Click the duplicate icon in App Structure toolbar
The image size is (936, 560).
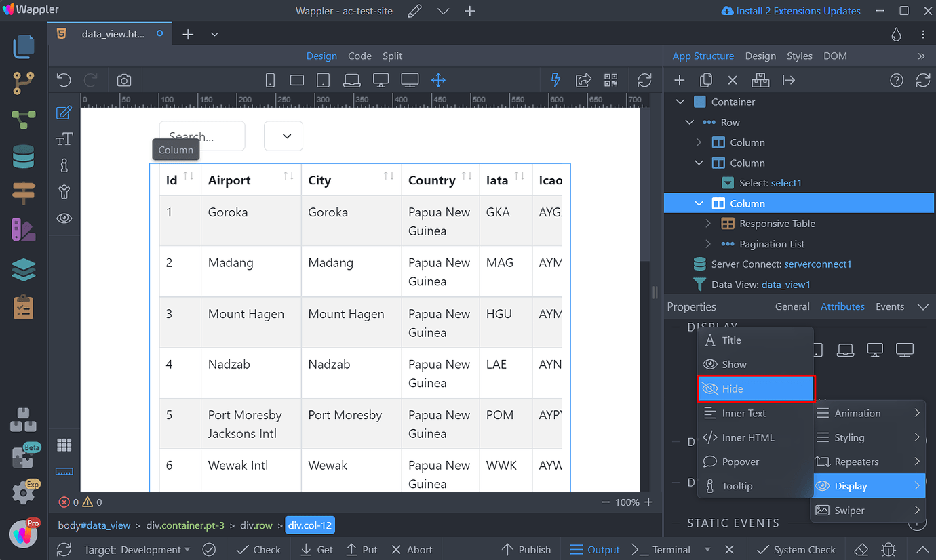coord(706,81)
